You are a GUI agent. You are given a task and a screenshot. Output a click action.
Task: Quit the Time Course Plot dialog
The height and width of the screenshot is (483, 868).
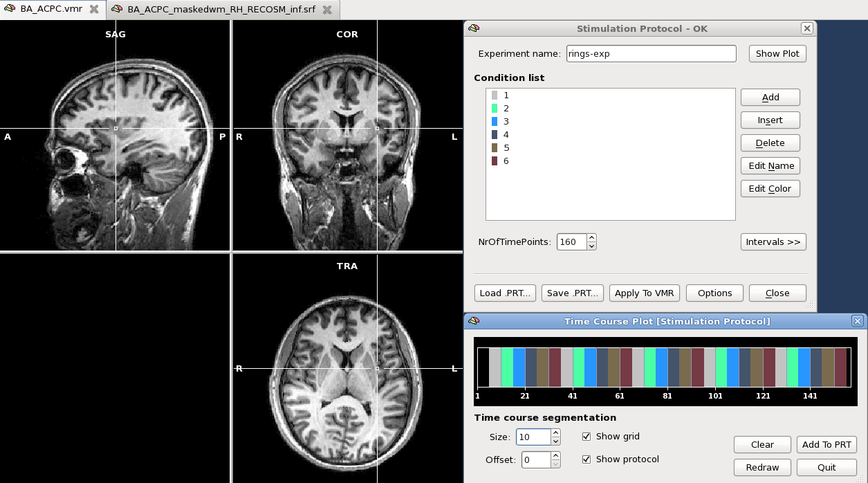(827, 467)
